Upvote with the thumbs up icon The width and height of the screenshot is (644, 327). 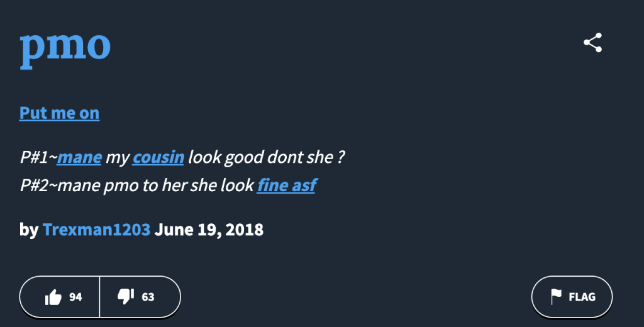coord(53,297)
